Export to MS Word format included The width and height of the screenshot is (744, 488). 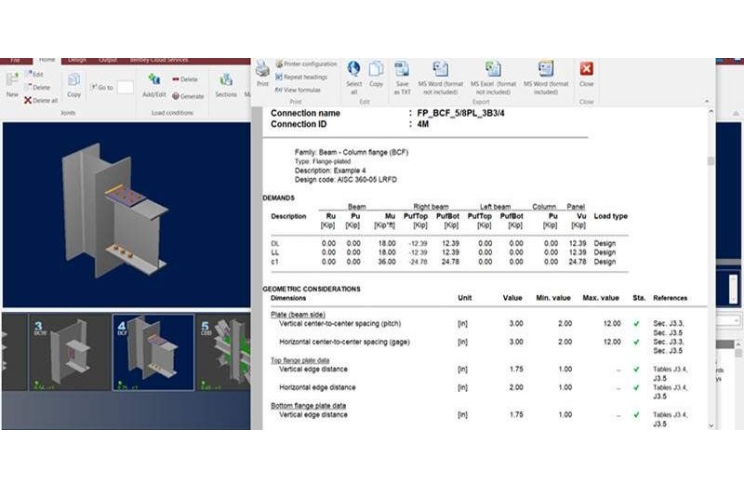tap(546, 77)
